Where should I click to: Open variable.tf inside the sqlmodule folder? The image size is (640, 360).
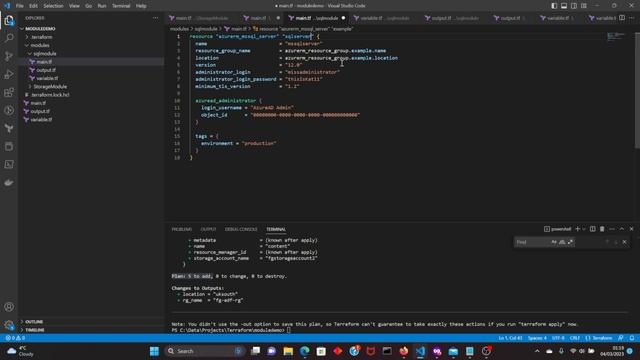47,78
